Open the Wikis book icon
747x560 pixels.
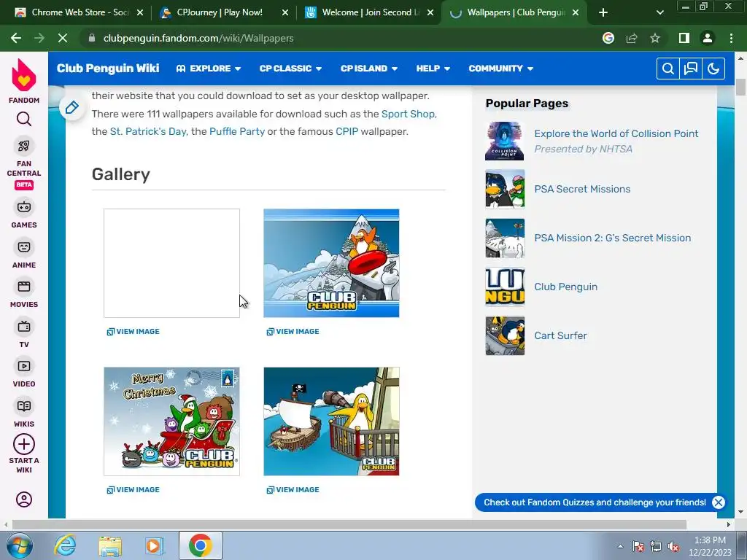tap(24, 406)
